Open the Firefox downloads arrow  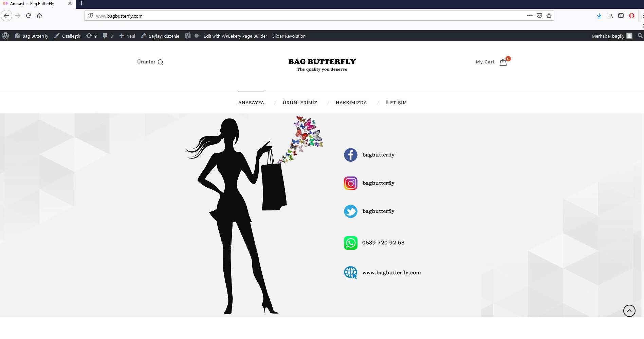click(x=599, y=16)
